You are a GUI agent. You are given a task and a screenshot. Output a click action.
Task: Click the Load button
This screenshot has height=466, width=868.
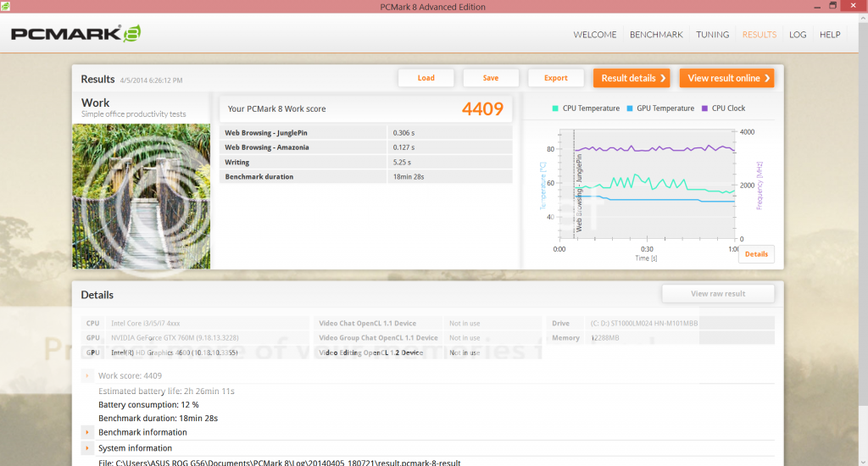426,78
